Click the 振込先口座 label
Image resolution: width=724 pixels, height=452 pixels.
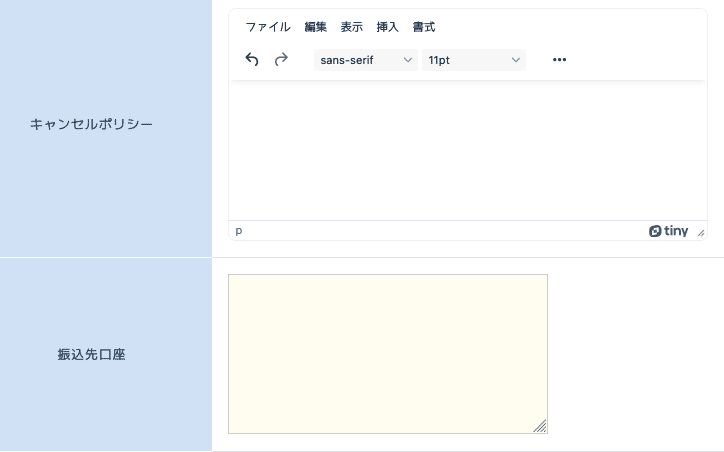[x=91, y=355]
